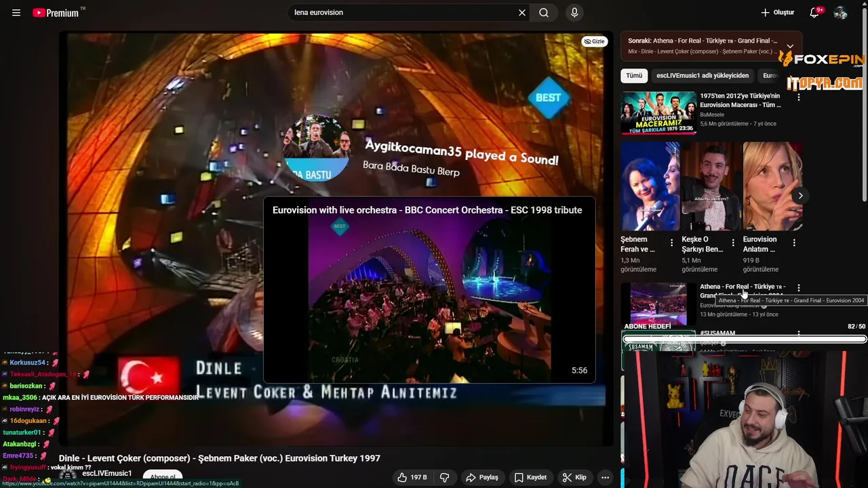Select the Tümü filter chip
The image size is (868, 488).
tap(634, 76)
